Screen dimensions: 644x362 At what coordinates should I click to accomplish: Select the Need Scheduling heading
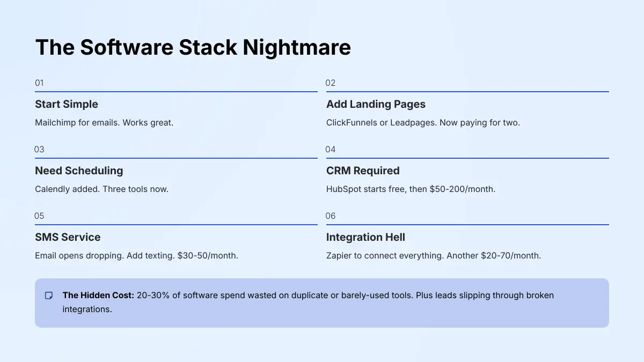click(x=79, y=171)
